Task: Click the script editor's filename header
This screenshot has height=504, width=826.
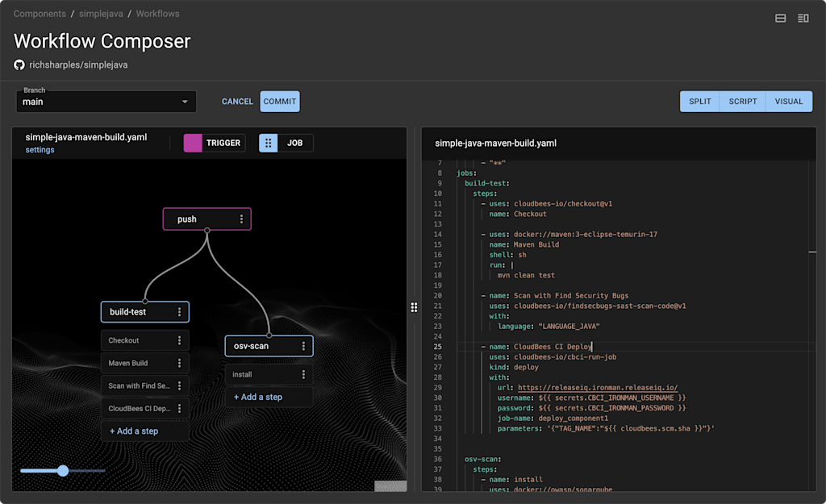Action: tap(496, 144)
